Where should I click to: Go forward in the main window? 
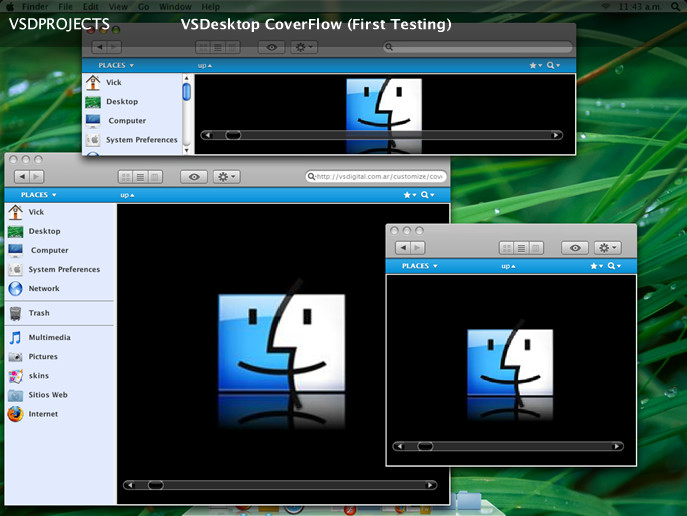pos(36,177)
